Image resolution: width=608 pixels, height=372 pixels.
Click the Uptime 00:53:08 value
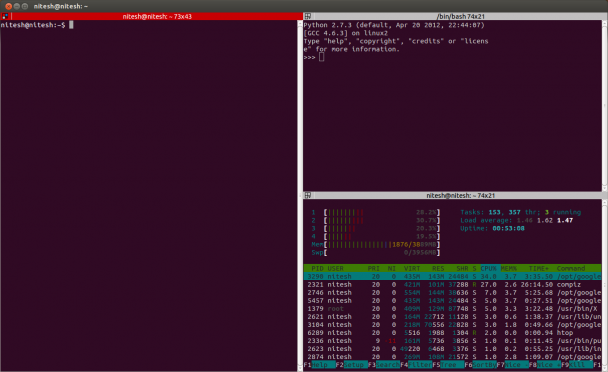pyautogui.click(x=508, y=228)
